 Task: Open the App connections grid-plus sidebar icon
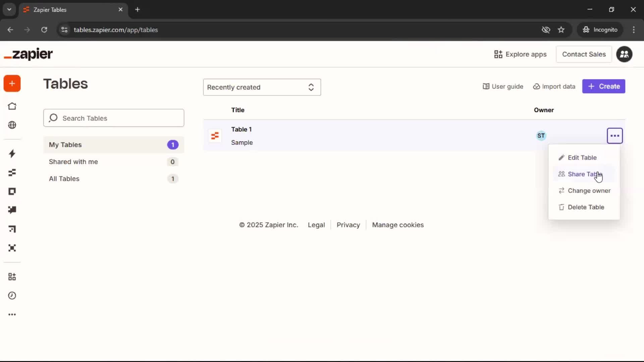(x=12, y=277)
